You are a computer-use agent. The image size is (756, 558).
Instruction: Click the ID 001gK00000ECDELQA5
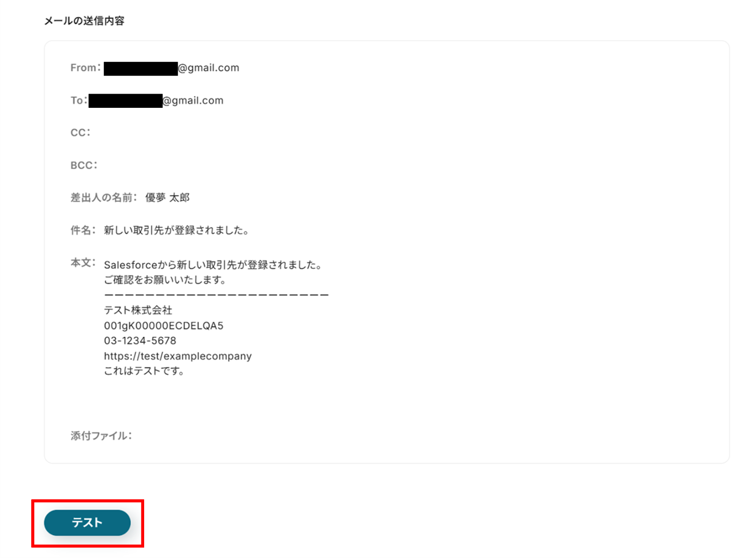(163, 326)
